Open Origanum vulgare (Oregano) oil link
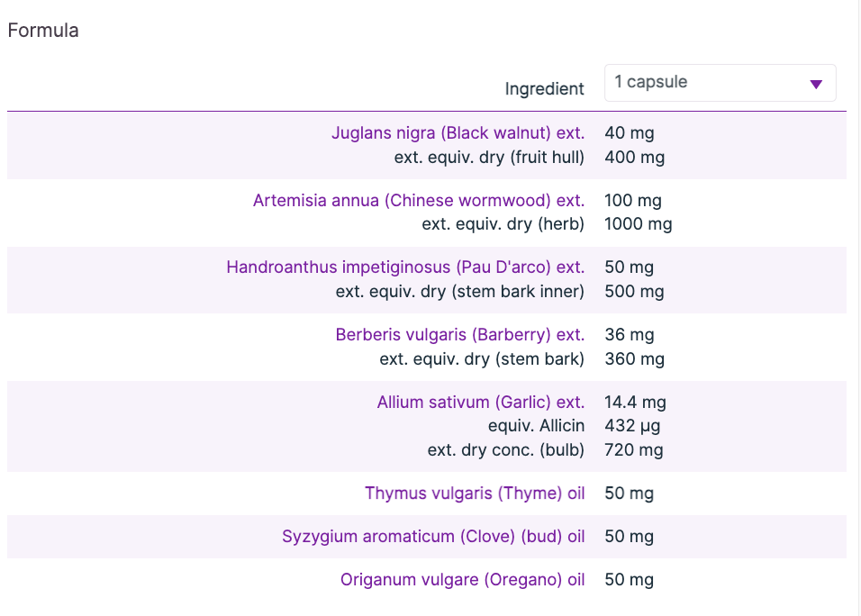 click(462, 580)
